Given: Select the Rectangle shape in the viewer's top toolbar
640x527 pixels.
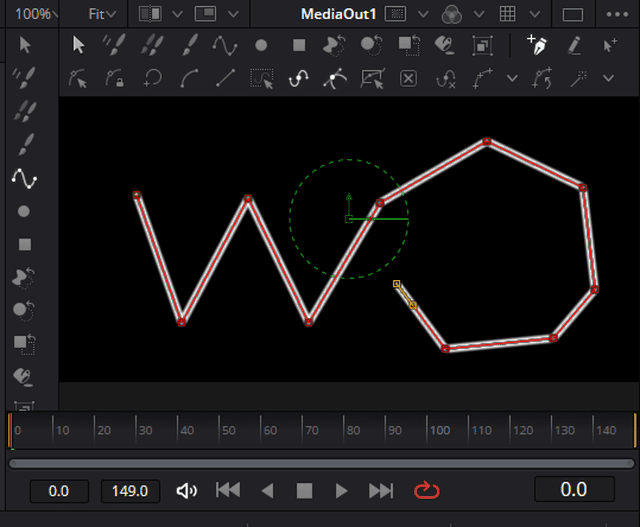Looking at the screenshot, I should (299, 45).
